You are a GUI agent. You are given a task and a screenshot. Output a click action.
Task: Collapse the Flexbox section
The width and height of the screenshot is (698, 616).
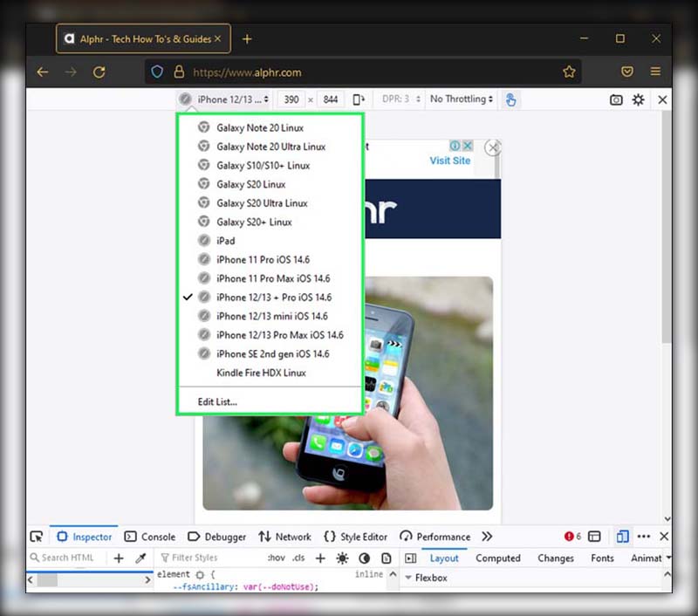tap(408, 578)
